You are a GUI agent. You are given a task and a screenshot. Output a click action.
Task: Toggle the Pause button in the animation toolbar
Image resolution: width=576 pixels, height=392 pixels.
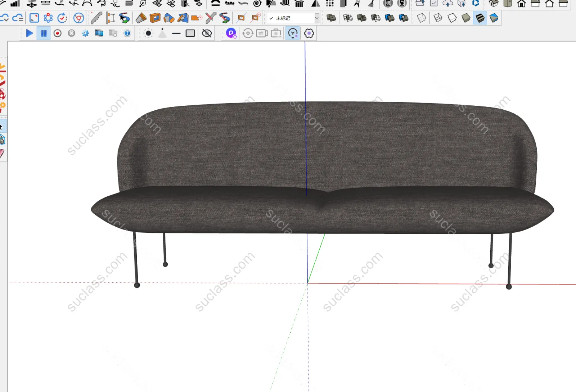pos(44,33)
